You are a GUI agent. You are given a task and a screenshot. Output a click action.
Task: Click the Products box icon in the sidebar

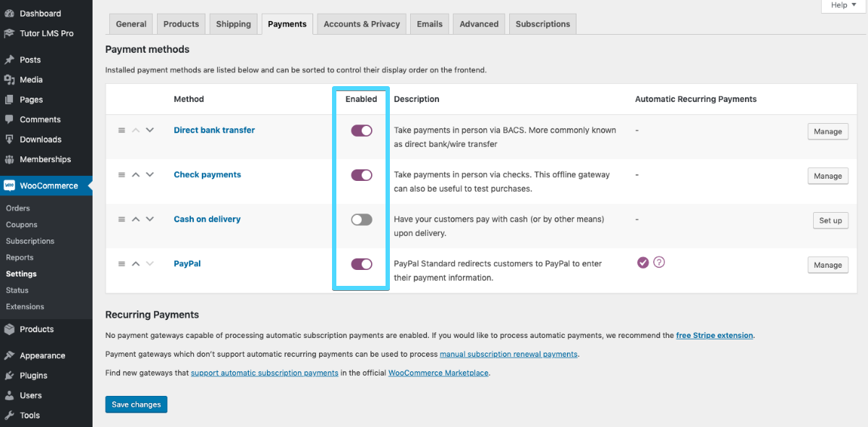click(9, 329)
